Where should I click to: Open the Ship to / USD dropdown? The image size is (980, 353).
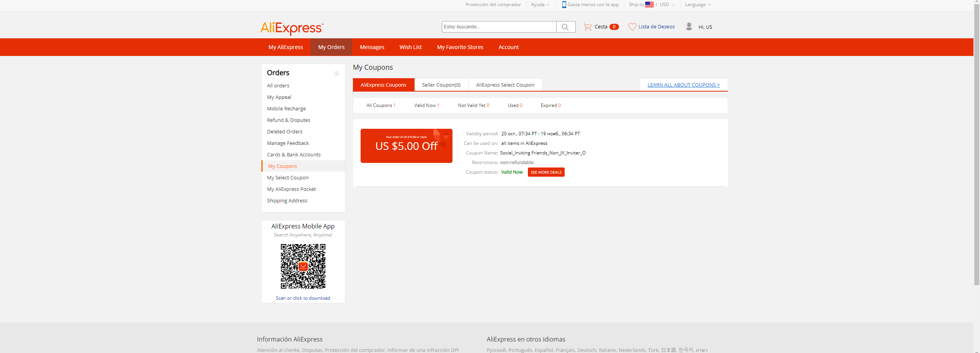652,5
